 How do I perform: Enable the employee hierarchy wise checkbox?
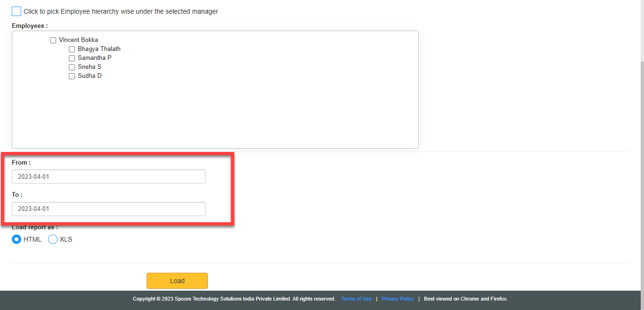pos(17,11)
